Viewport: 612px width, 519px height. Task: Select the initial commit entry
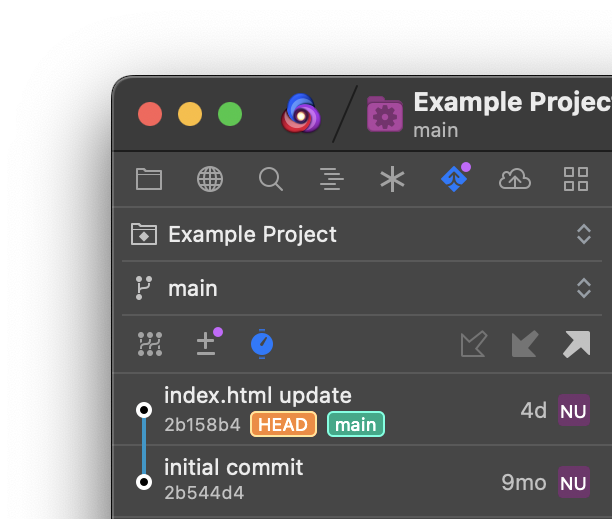click(x=362, y=481)
